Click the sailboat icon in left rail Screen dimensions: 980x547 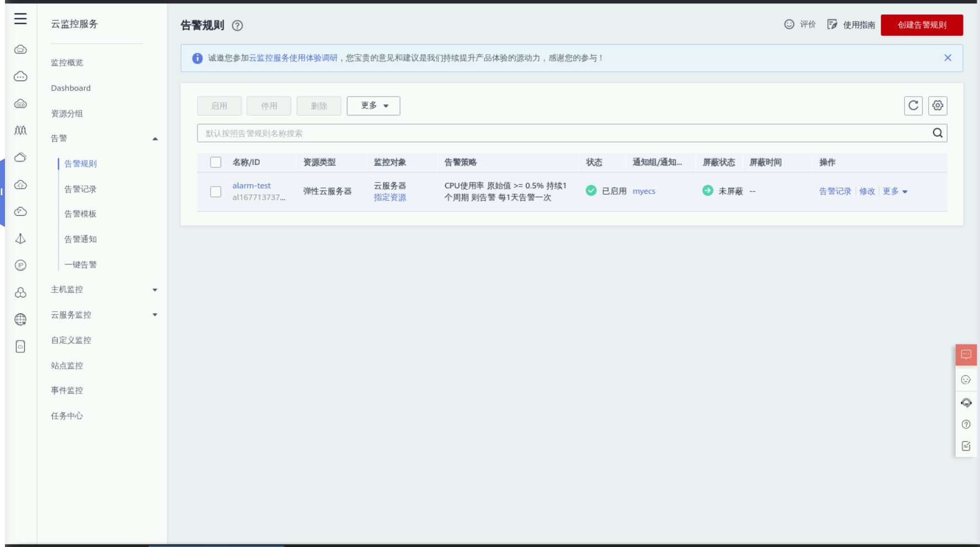pos(20,238)
